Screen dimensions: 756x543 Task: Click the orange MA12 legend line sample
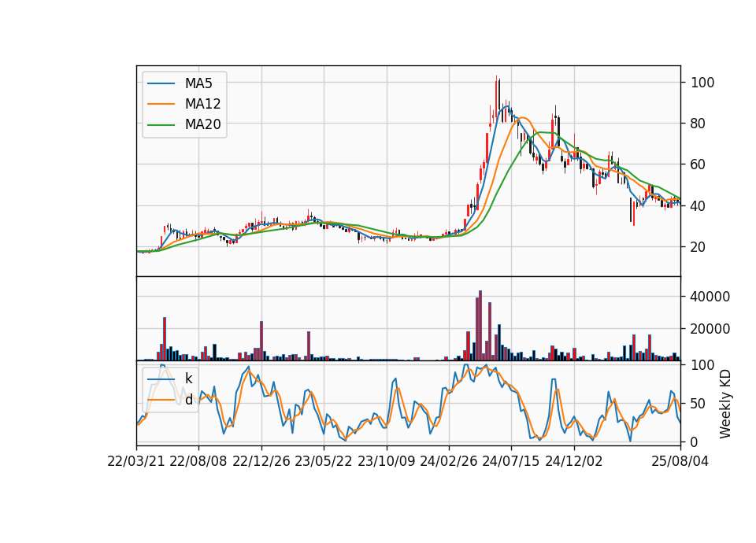[161, 104]
